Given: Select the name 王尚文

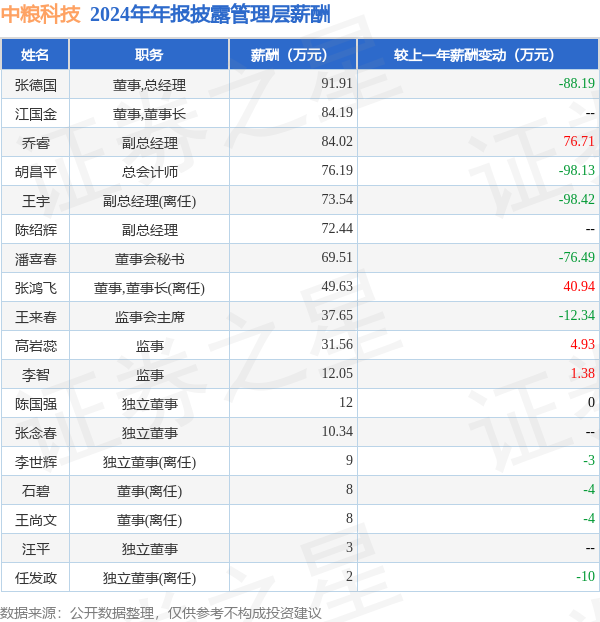Looking at the screenshot, I should pyautogui.click(x=36, y=520).
